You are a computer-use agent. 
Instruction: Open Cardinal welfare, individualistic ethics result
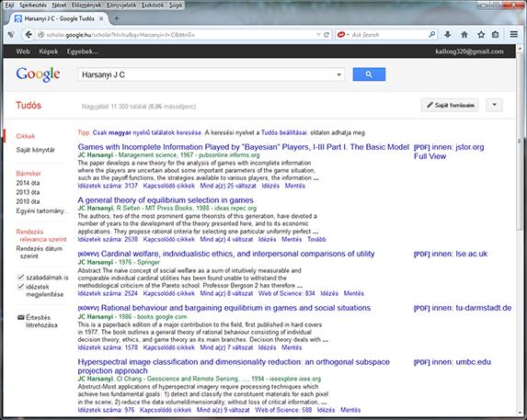tap(237, 254)
